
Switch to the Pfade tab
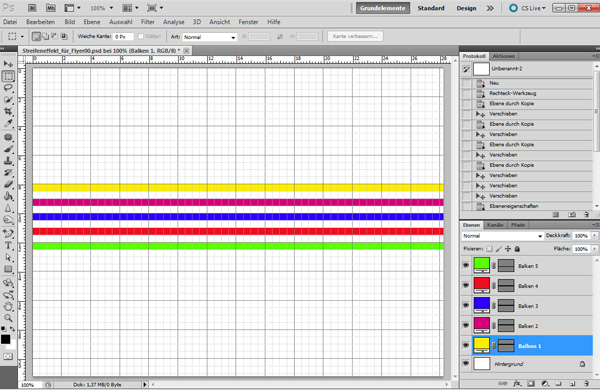click(x=518, y=225)
